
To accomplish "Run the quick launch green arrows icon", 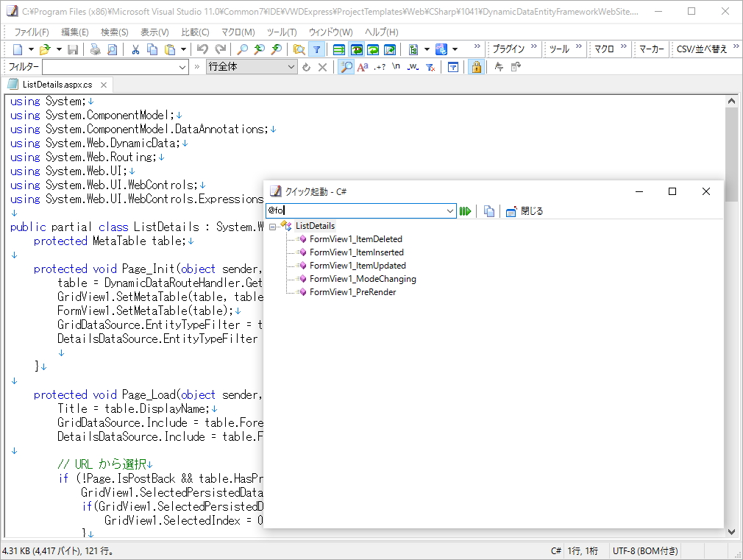I will pyautogui.click(x=465, y=211).
